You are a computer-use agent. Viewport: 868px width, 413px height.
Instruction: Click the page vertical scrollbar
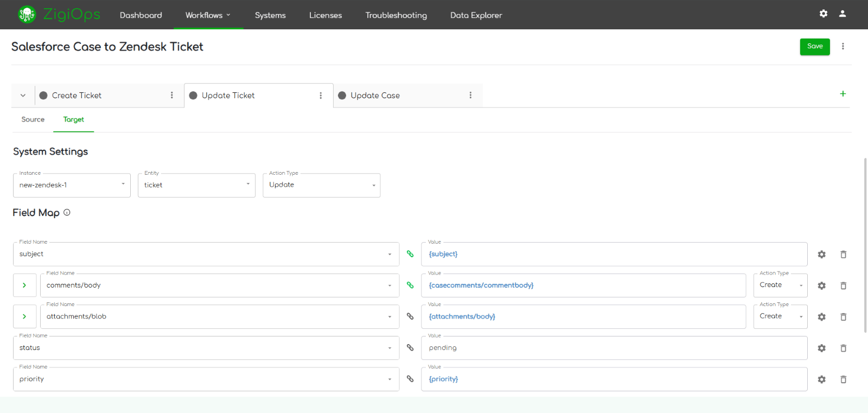[x=865, y=245]
